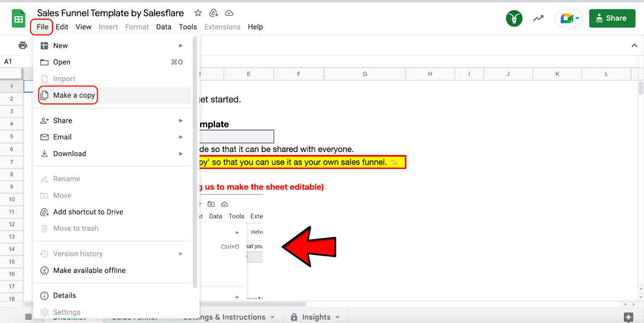Click the File menu scrollbar

pos(195,162)
